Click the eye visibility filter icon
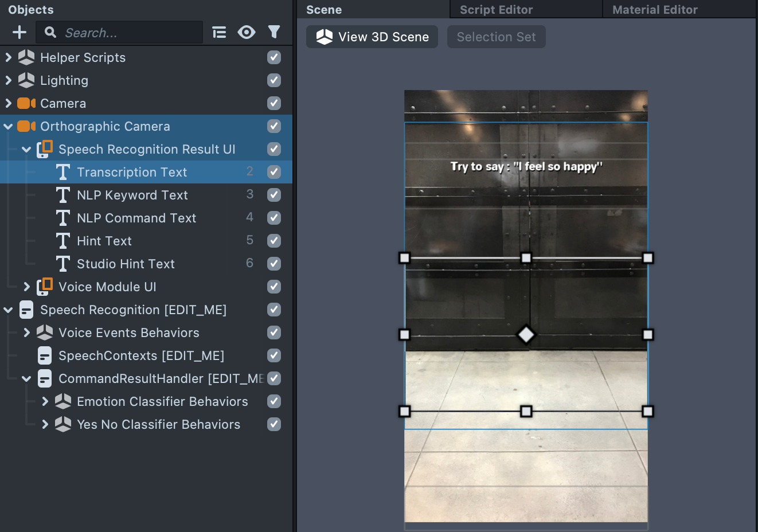Viewport: 758px width, 532px height. (x=247, y=33)
